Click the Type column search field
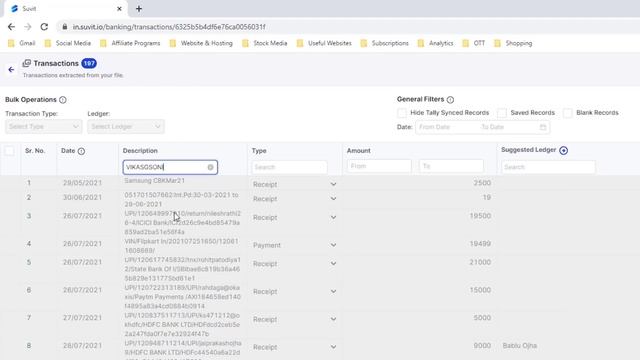This screenshot has height=360, width=640. (289, 167)
